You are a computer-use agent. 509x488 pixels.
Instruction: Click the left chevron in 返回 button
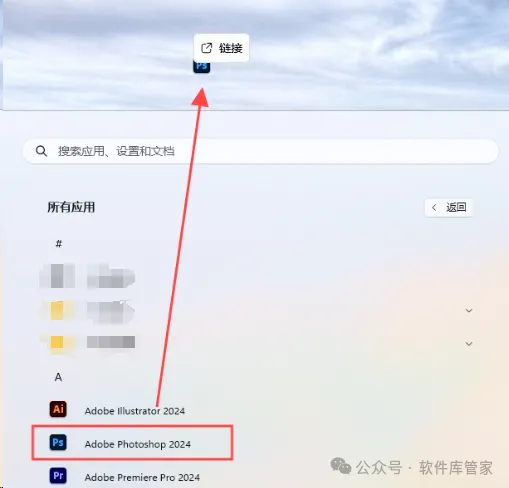point(434,208)
